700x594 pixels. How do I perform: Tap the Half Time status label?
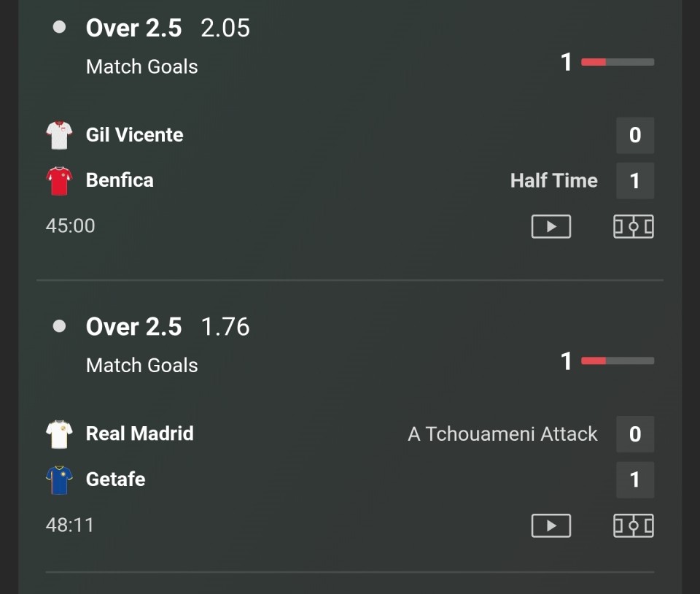tap(553, 180)
